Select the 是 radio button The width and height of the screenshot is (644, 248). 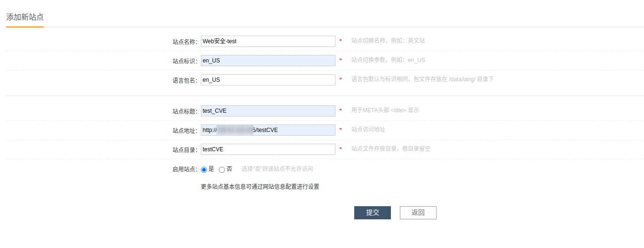pos(204,170)
